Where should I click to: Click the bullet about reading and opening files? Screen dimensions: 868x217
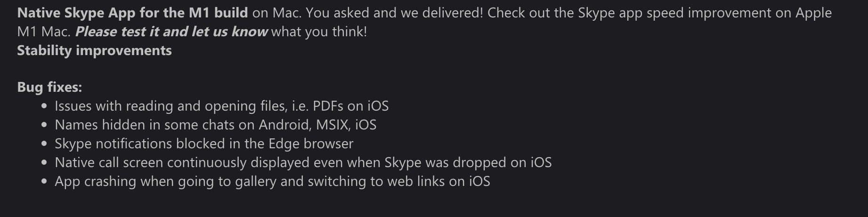pyautogui.click(x=221, y=106)
